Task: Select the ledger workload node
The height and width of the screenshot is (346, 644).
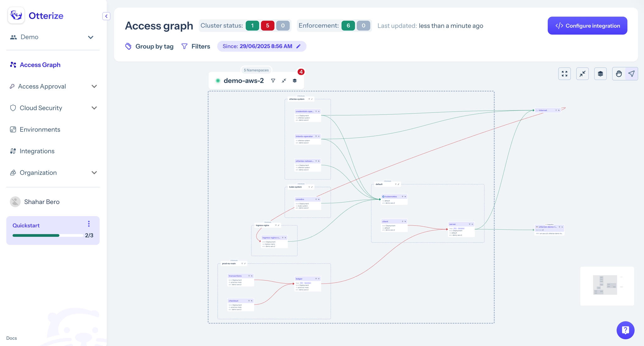Action: [x=308, y=284]
